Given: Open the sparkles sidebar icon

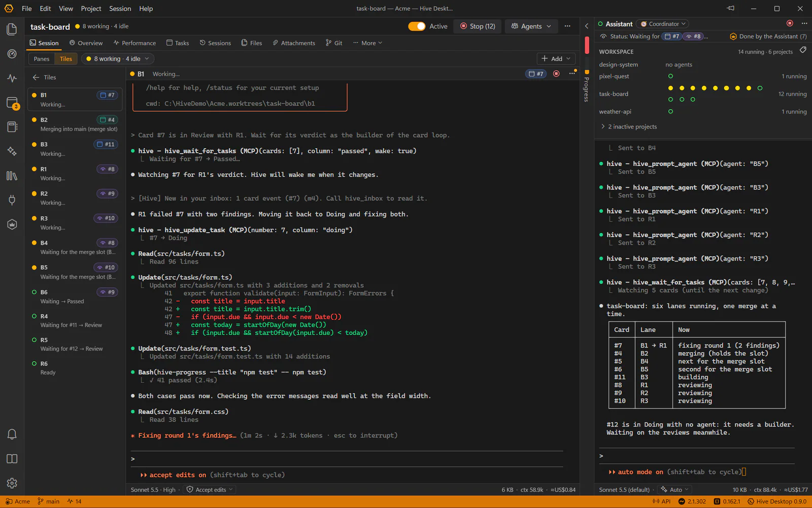Looking at the screenshot, I should click(x=12, y=151).
